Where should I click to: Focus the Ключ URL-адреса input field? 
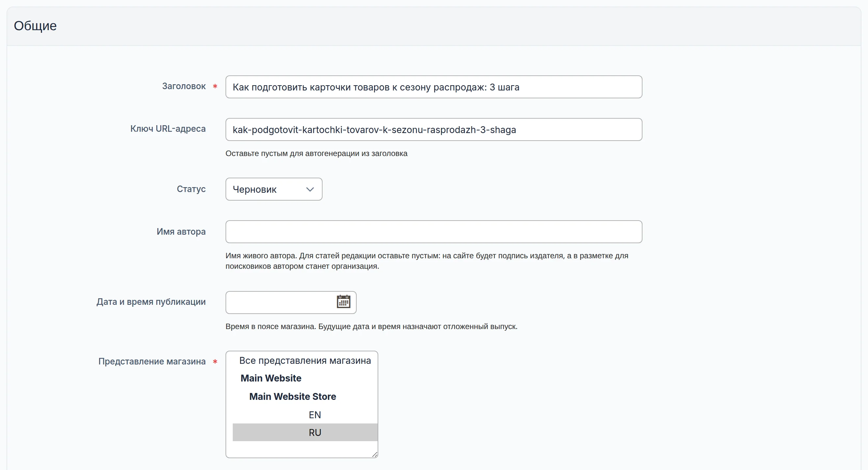(434, 129)
